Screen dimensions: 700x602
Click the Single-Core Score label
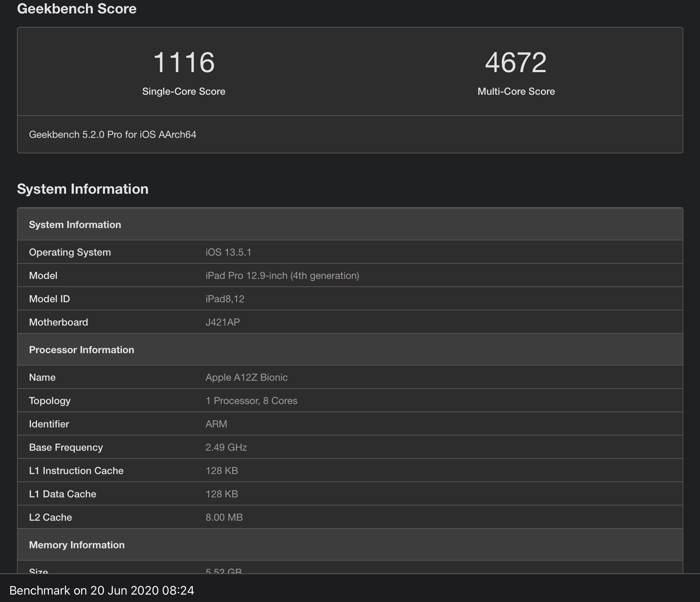tap(184, 92)
